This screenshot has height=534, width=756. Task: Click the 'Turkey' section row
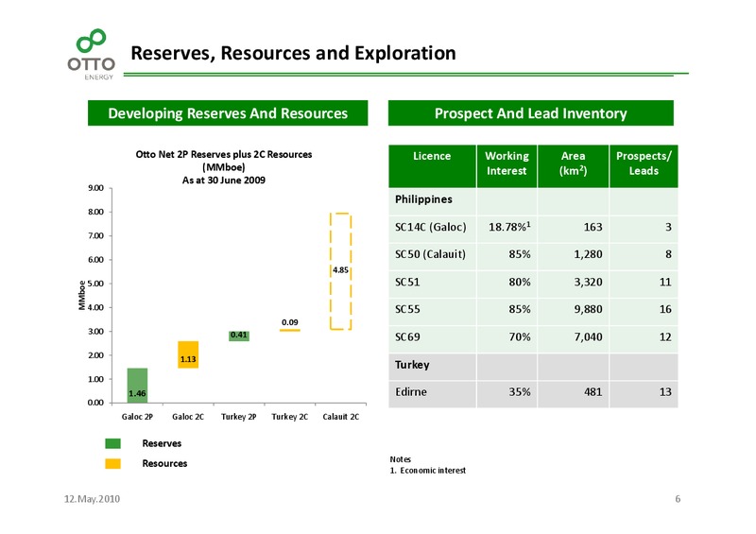[x=533, y=367]
